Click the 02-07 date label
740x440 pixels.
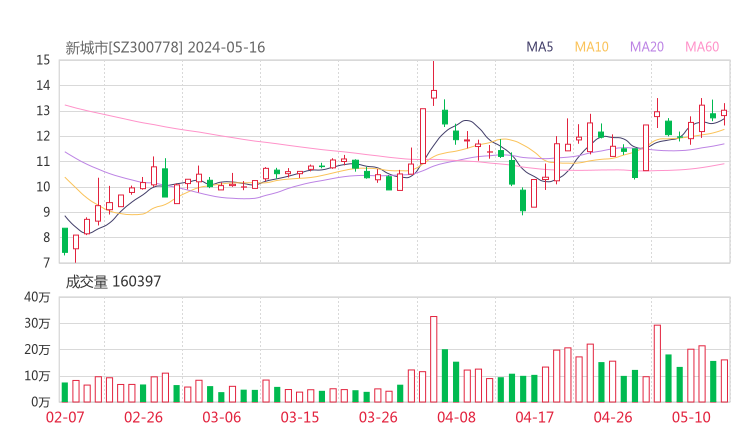click(x=65, y=417)
